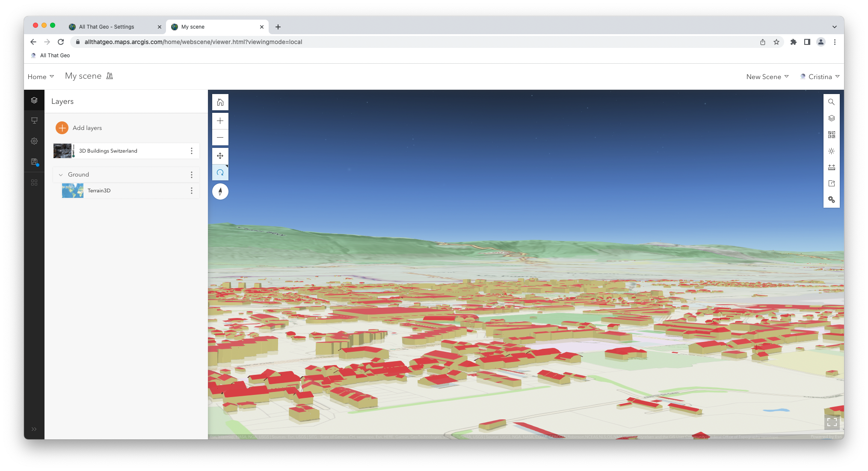Toggle visibility of Terrain3D layer
The height and width of the screenshot is (471, 868).
click(x=72, y=190)
